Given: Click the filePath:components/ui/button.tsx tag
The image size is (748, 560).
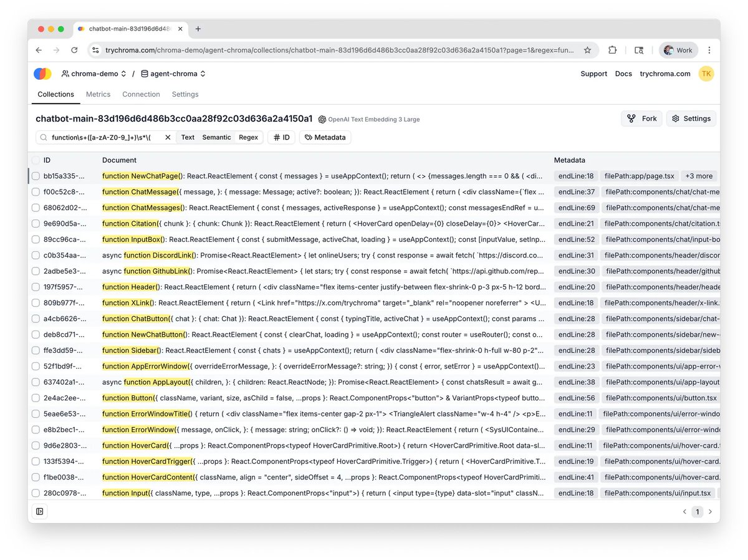Looking at the screenshot, I should [660, 398].
